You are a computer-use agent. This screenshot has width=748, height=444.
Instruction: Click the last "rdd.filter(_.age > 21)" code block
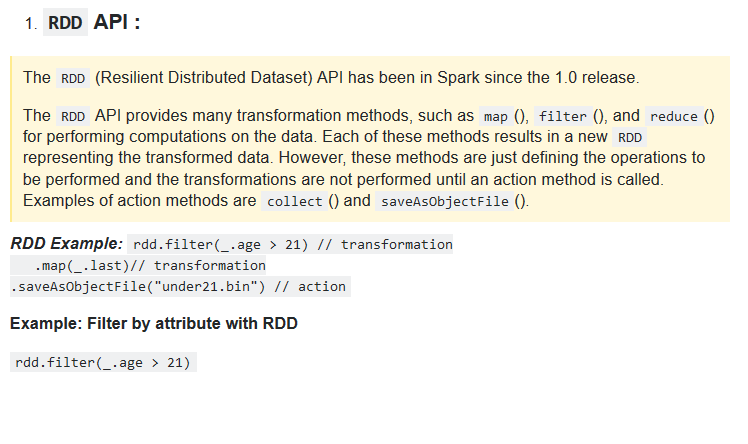(103, 363)
